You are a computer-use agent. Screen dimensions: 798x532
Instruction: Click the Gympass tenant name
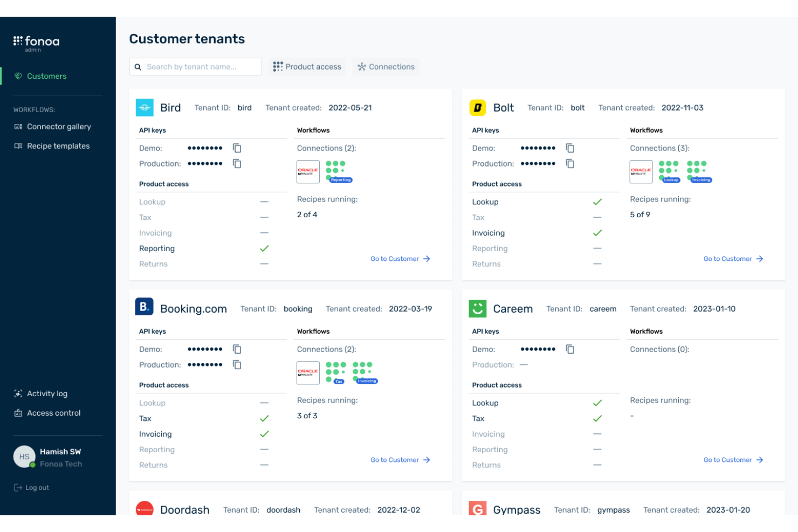[x=517, y=510]
